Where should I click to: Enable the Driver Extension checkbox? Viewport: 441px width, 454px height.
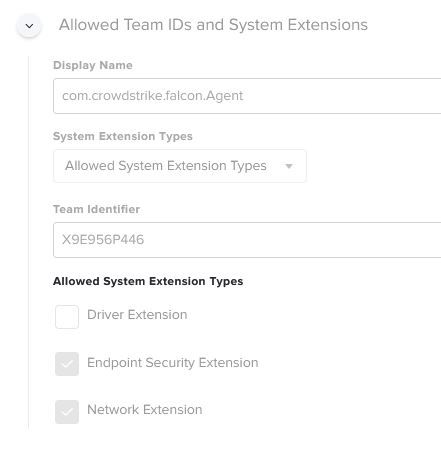pos(67,317)
